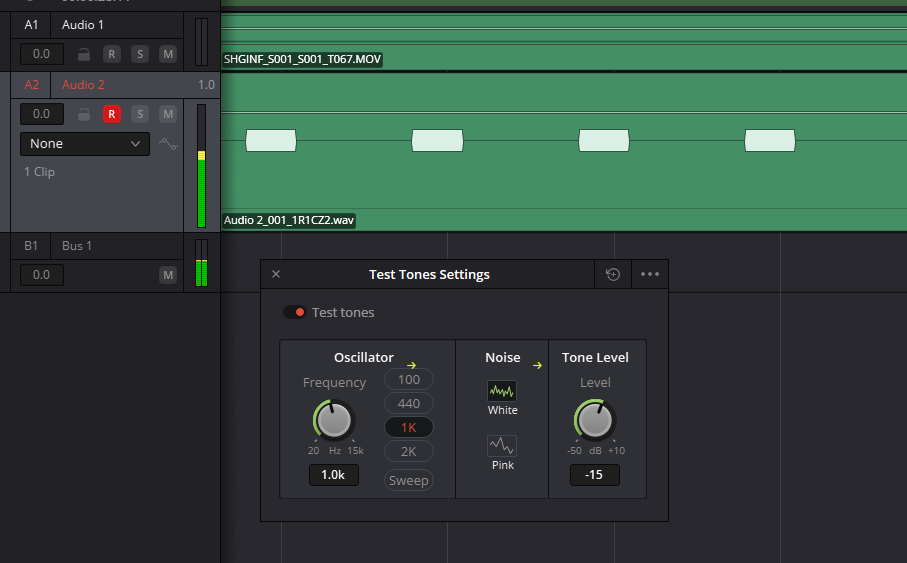This screenshot has width=907, height=563.
Task: Toggle the Test tones switch
Action: pos(294,312)
